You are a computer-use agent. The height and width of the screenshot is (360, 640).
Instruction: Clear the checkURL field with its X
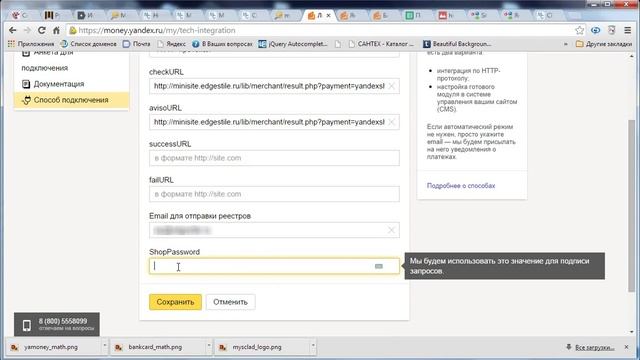tap(391, 86)
